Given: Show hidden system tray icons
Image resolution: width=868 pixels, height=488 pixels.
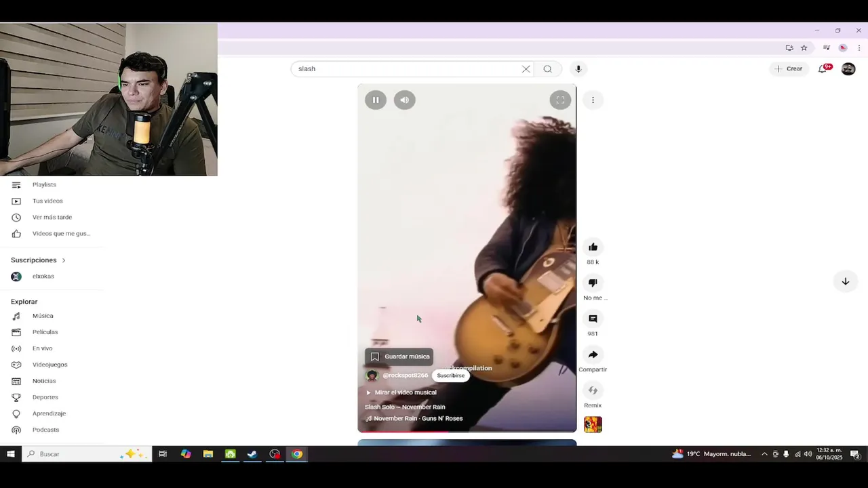Looking at the screenshot, I should pyautogui.click(x=764, y=454).
